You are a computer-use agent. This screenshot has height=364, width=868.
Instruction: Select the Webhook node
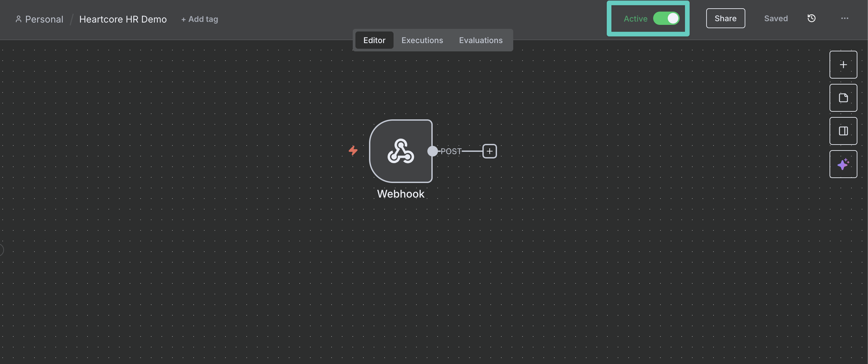[400, 151]
